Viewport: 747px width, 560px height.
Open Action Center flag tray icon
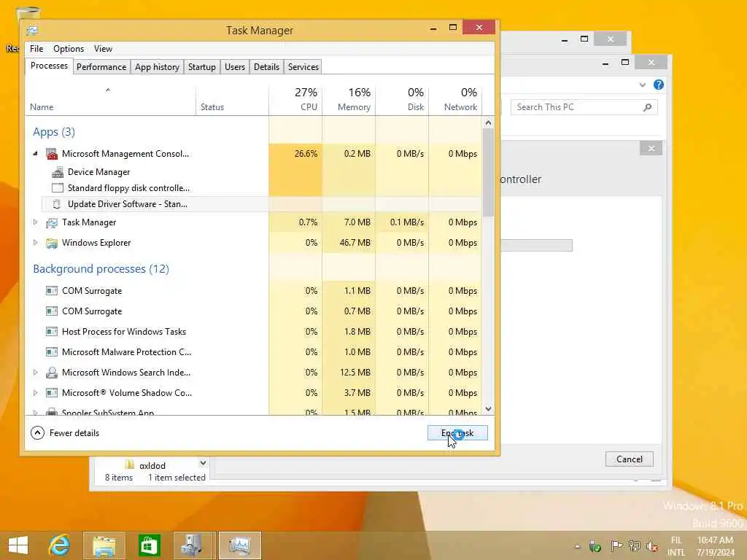tap(616, 545)
